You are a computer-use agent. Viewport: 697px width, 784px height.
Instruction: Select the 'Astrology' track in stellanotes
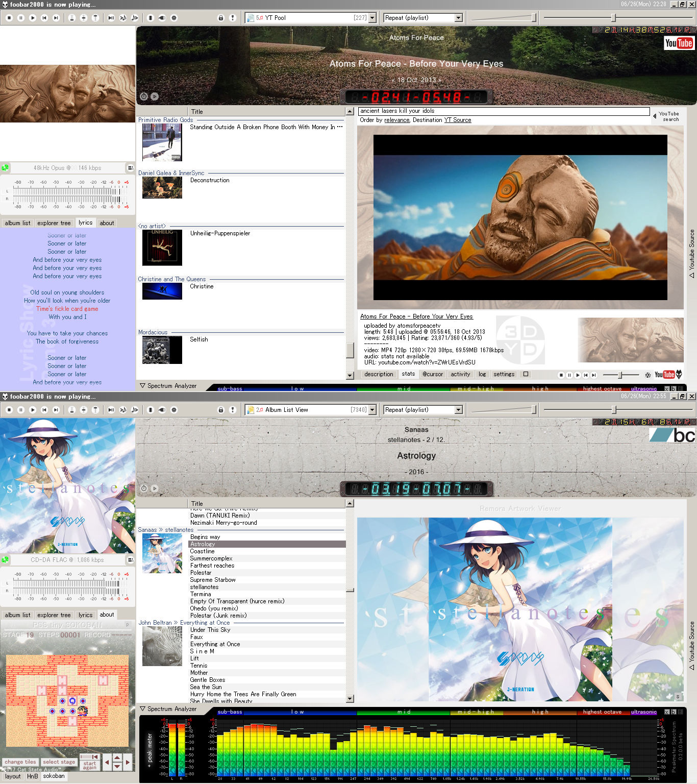[267, 544]
